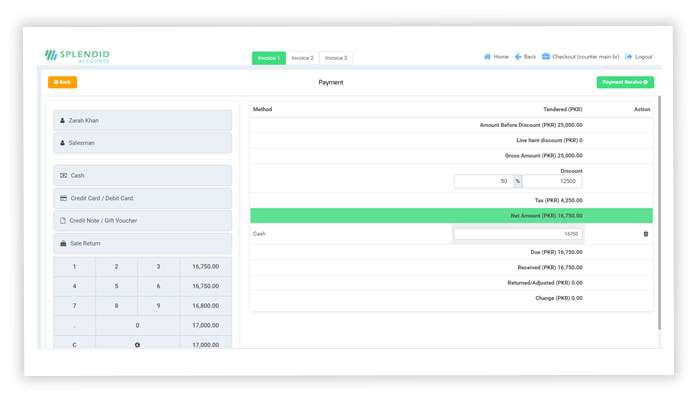The height and width of the screenshot is (405, 699).
Task: Click the orange Back button
Action: pyautogui.click(x=62, y=82)
